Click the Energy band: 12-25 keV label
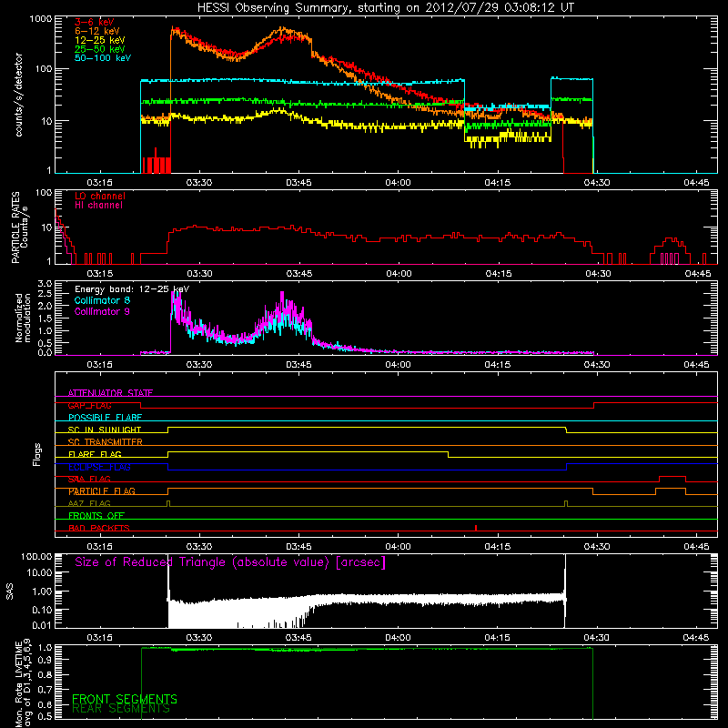Viewport: 728px width, 728px height. (x=132, y=289)
